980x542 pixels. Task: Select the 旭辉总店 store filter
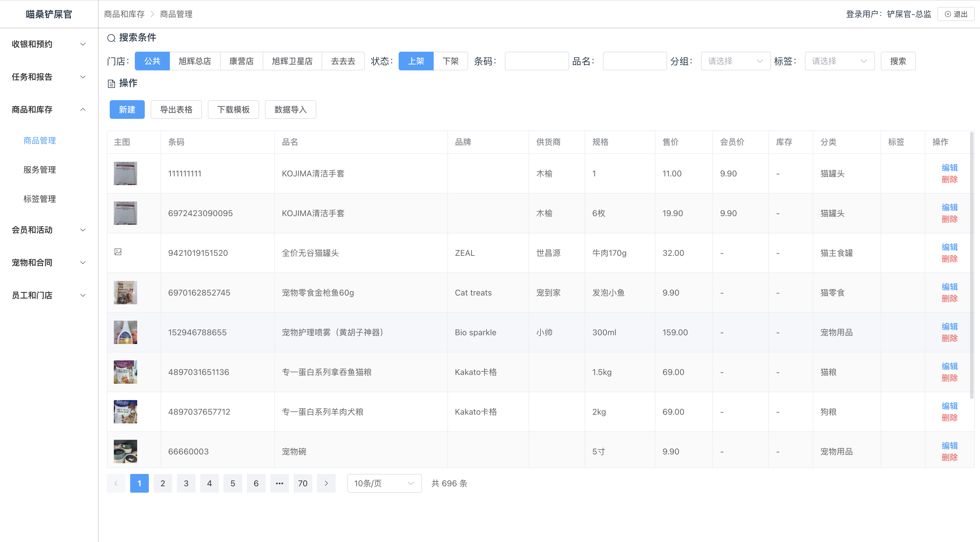click(194, 61)
